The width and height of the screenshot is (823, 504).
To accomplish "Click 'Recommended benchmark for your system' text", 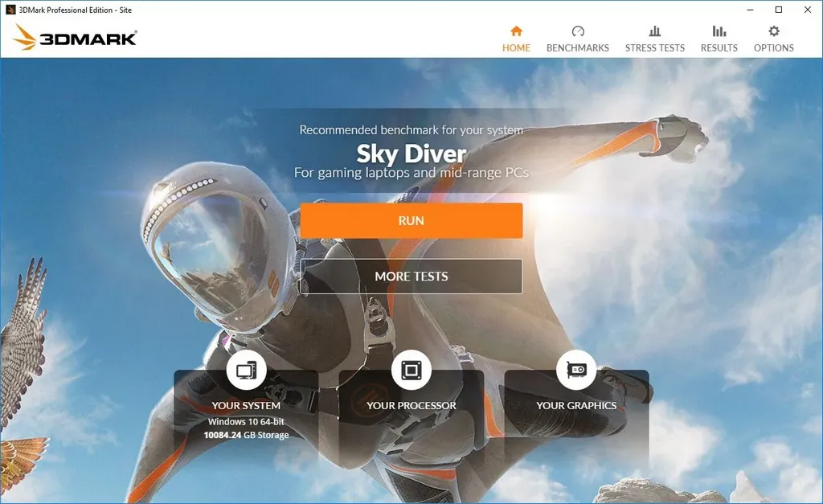I will coord(411,129).
